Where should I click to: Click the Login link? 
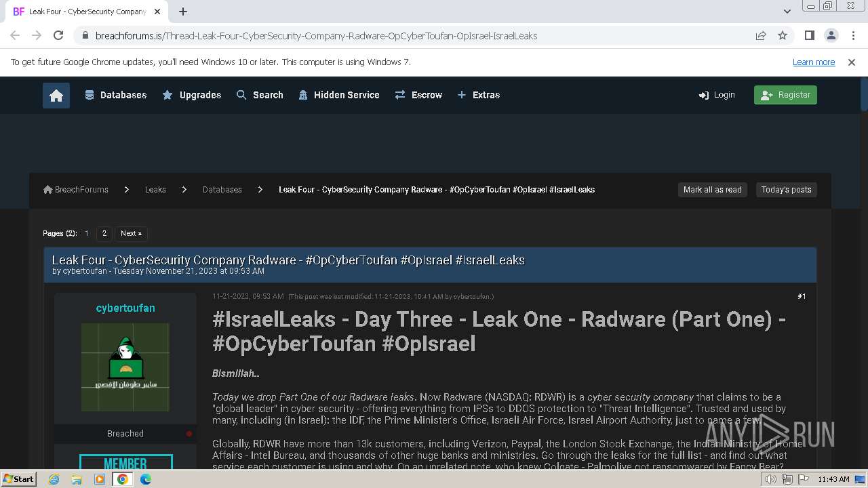pos(717,96)
